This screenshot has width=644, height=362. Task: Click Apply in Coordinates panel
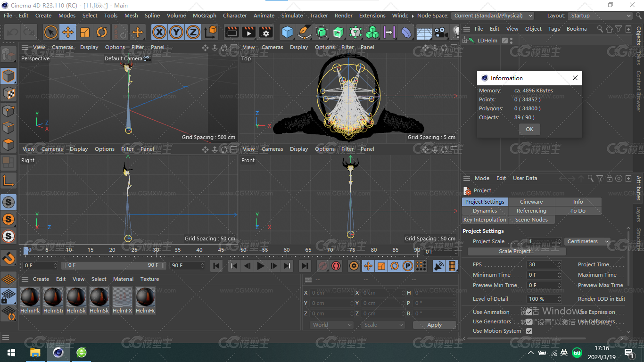434,325
